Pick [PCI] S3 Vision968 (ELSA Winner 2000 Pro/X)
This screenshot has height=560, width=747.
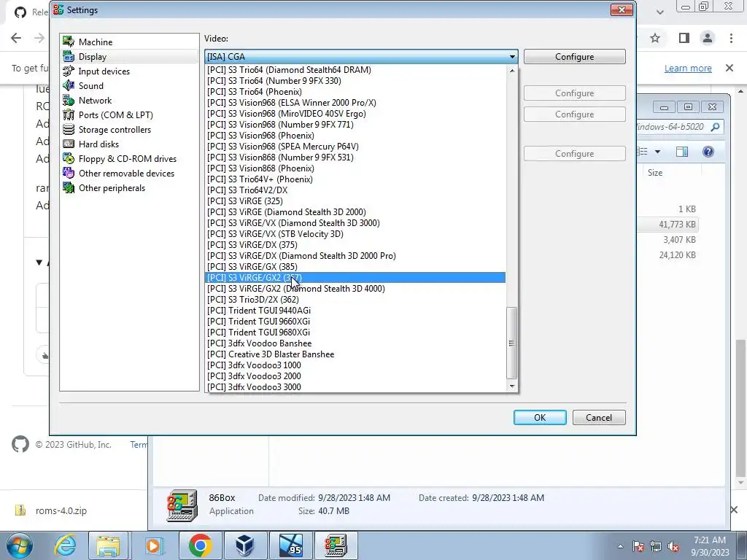(355, 103)
